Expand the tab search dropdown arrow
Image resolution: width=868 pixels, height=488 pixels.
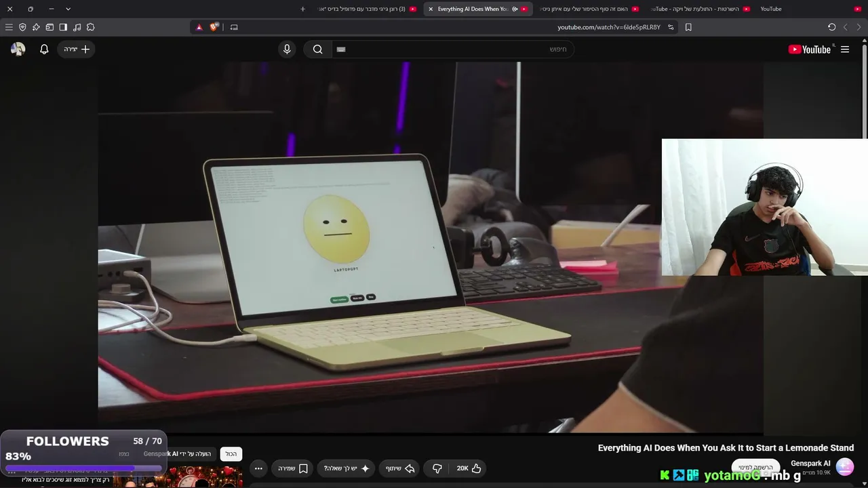coord(68,9)
